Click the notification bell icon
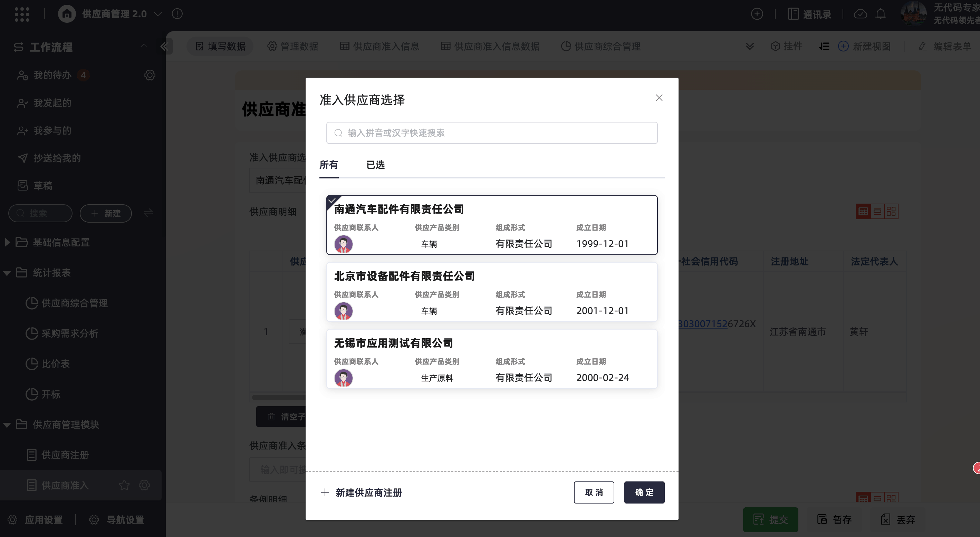This screenshot has width=980, height=537. [880, 14]
